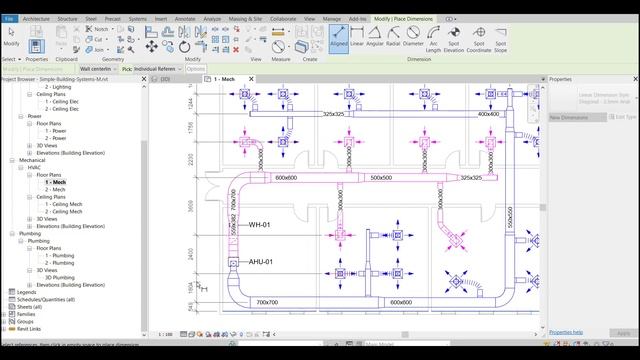Click the Rotate tool icon
The height and width of the screenshot is (360, 640).
pyautogui.click(x=184, y=47)
